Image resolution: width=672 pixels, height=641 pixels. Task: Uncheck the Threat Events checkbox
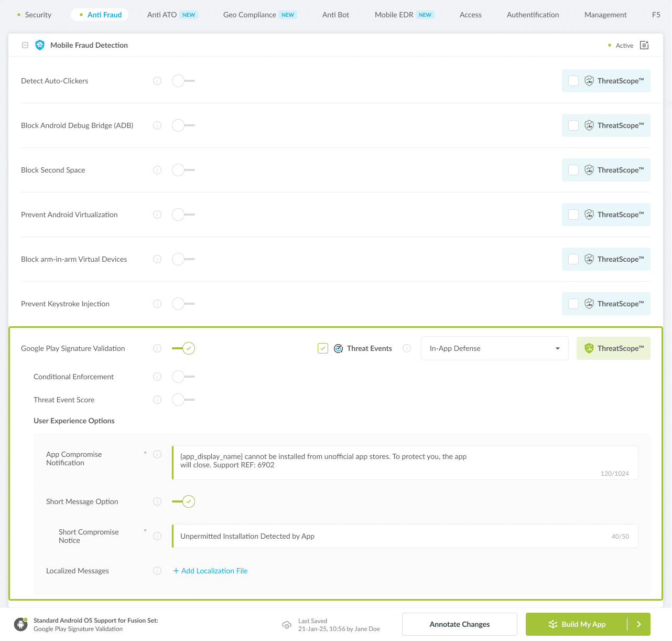pos(322,348)
